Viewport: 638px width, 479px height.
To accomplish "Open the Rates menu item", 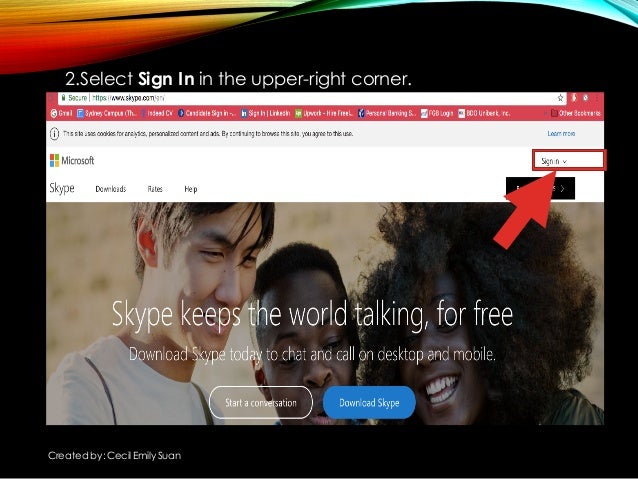I will 155,189.
